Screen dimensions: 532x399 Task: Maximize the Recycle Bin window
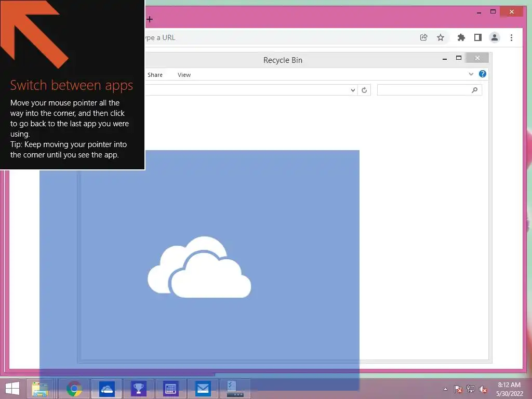tap(459, 58)
